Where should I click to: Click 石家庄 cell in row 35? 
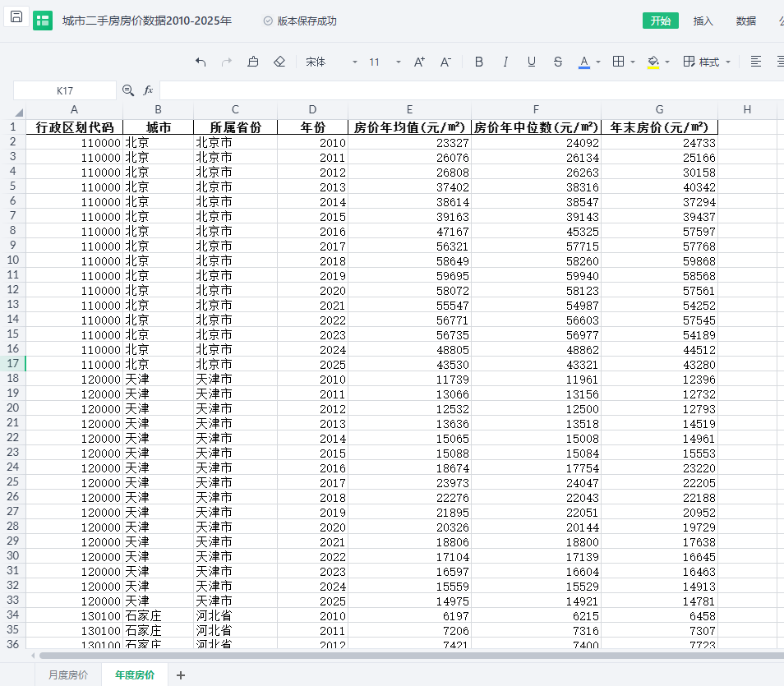coord(158,630)
